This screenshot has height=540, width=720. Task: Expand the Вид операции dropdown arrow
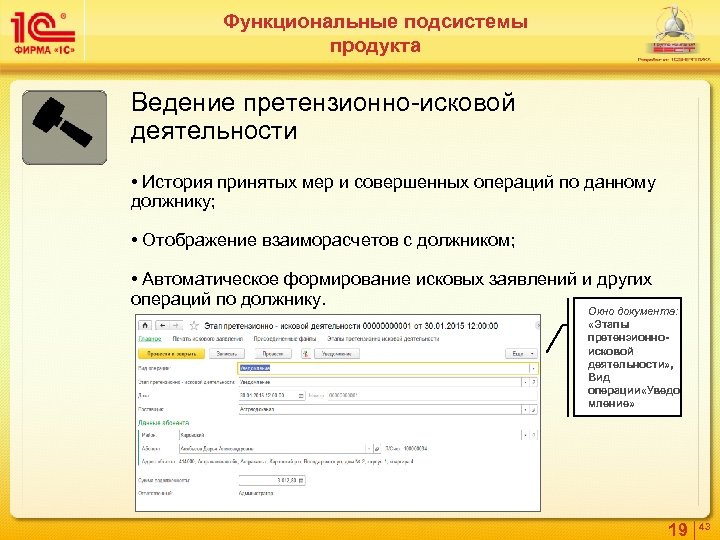tap(534, 368)
